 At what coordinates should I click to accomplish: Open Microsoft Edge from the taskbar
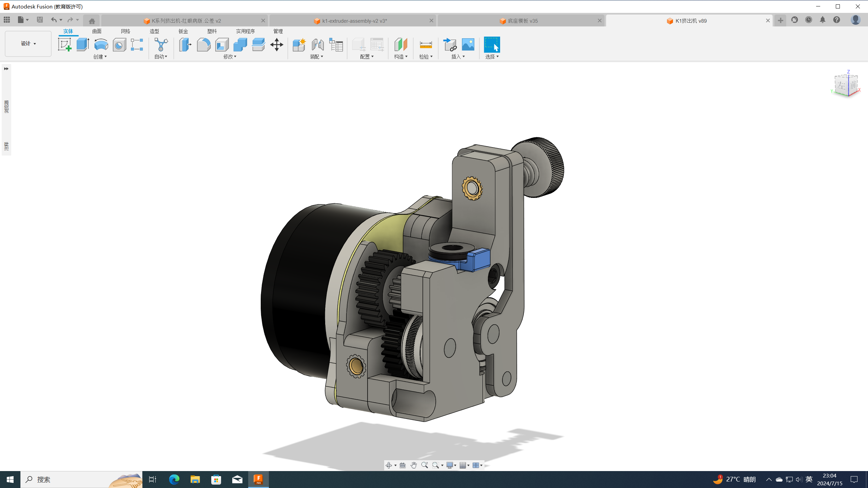[x=174, y=480]
